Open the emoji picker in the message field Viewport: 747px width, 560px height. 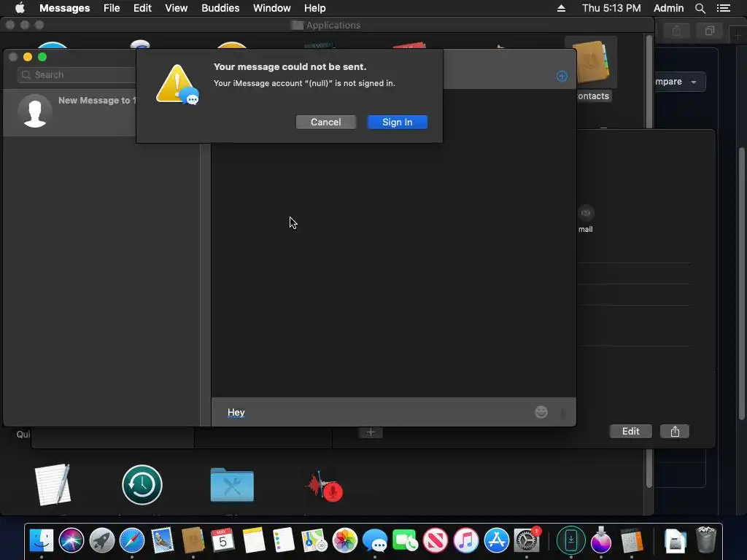tap(541, 412)
